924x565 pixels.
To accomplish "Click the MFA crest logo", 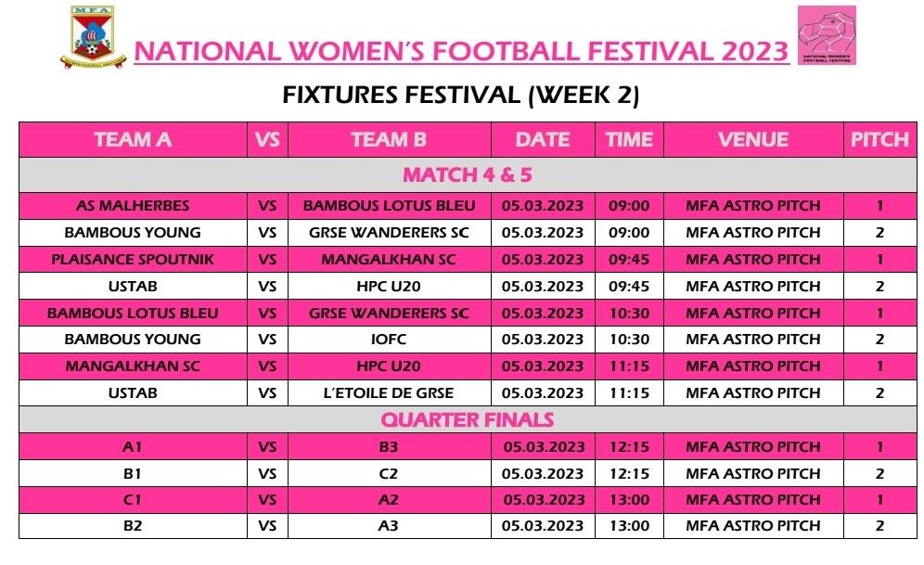I will pos(93,36).
